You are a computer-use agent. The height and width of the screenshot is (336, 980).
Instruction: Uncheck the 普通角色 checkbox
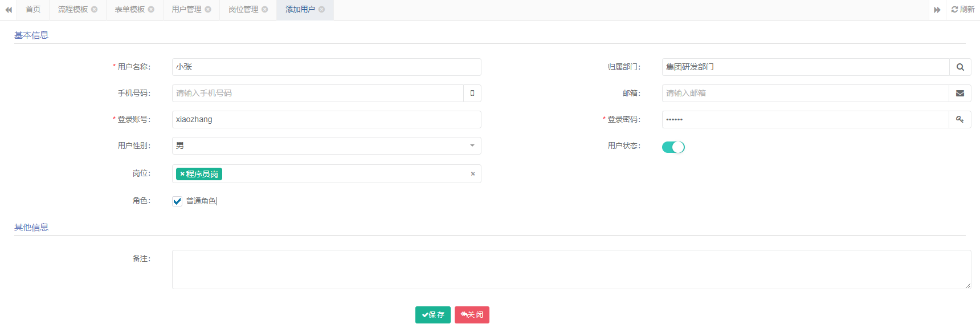(177, 201)
